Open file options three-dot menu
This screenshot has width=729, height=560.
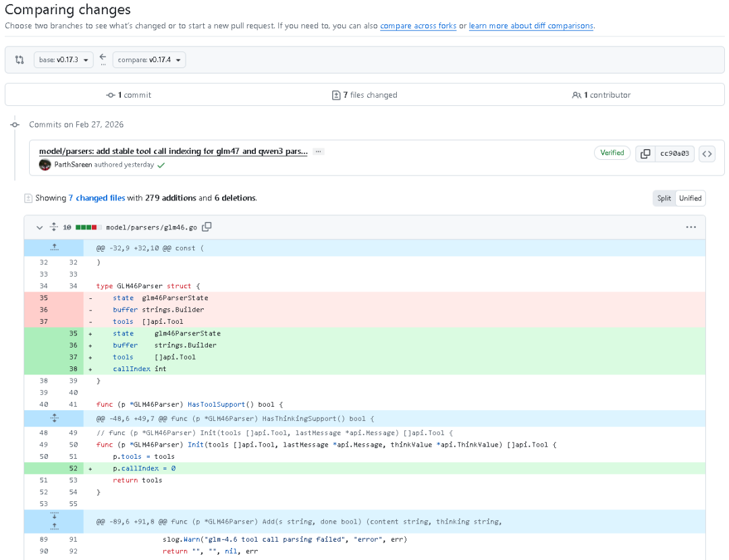691,227
